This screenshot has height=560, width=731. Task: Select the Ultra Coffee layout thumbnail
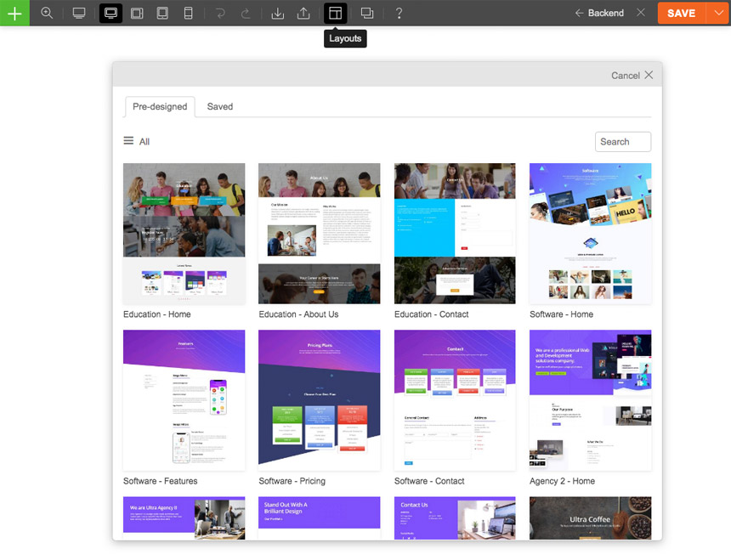(x=590, y=518)
